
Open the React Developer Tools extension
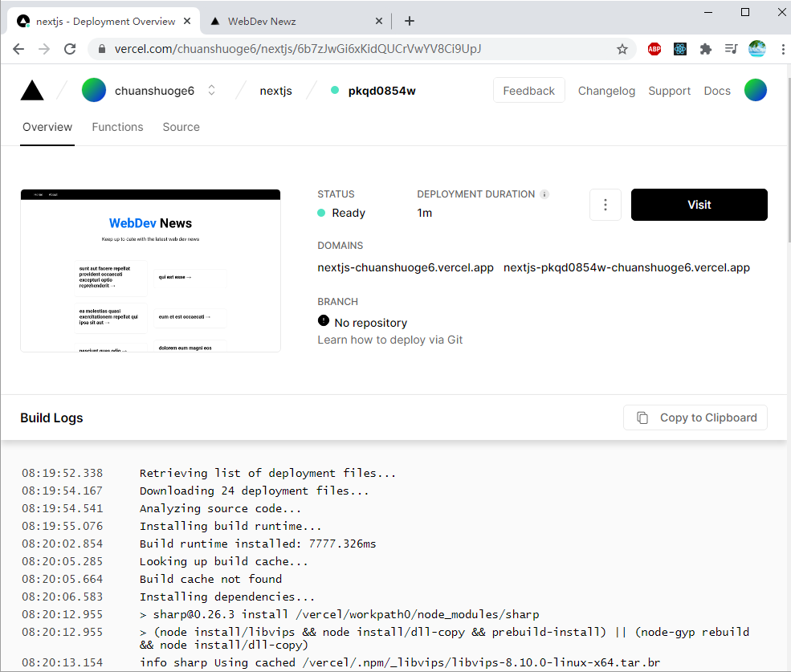click(680, 49)
